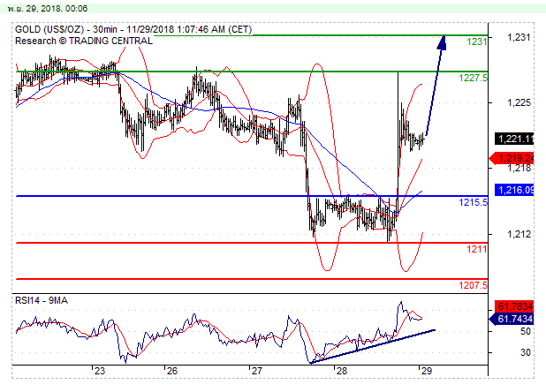546x392 pixels.
Task: Click the red 1211 support label
Action: tap(477, 249)
